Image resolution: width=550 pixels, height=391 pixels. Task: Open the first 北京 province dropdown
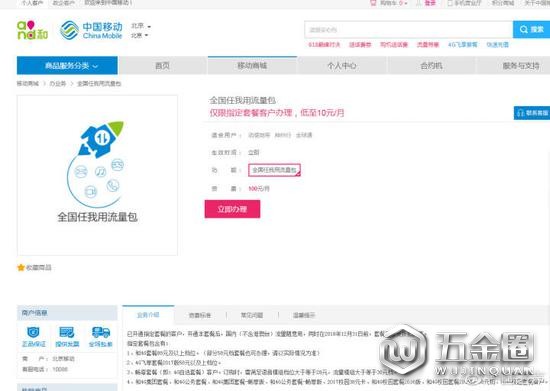[x=141, y=26]
